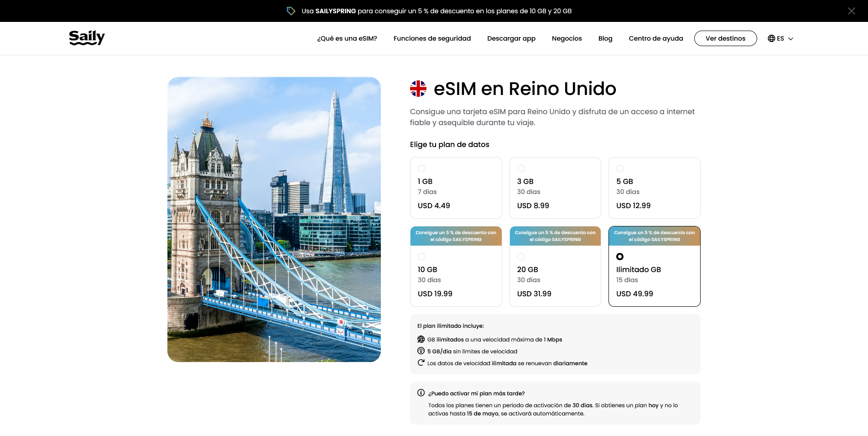This screenshot has width=868, height=436.
Task: Click the info icon beside activation question
Action: click(x=421, y=393)
